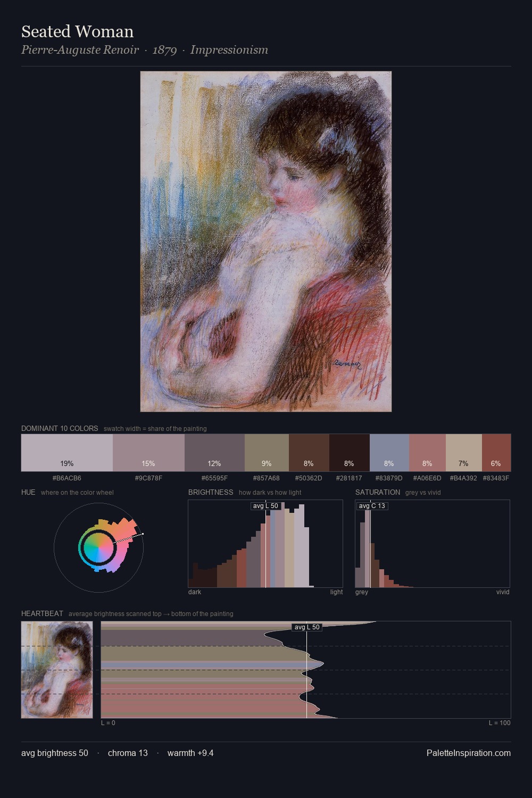Click the 'vivid' saturation axis label
Screen dimensions: 532x798
point(503,592)
